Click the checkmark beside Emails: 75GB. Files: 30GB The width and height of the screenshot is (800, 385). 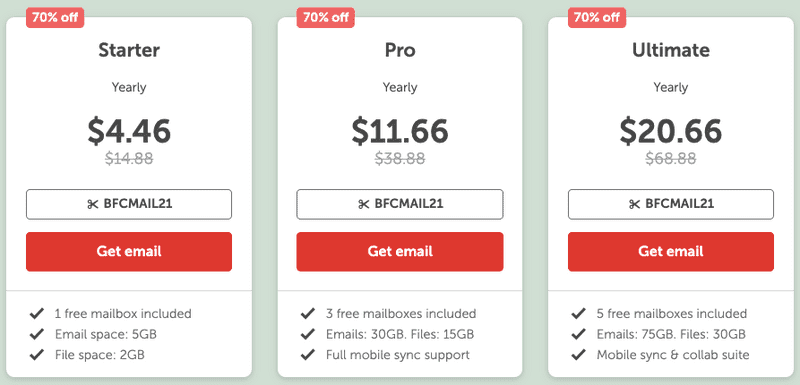(x=578, y=334)
